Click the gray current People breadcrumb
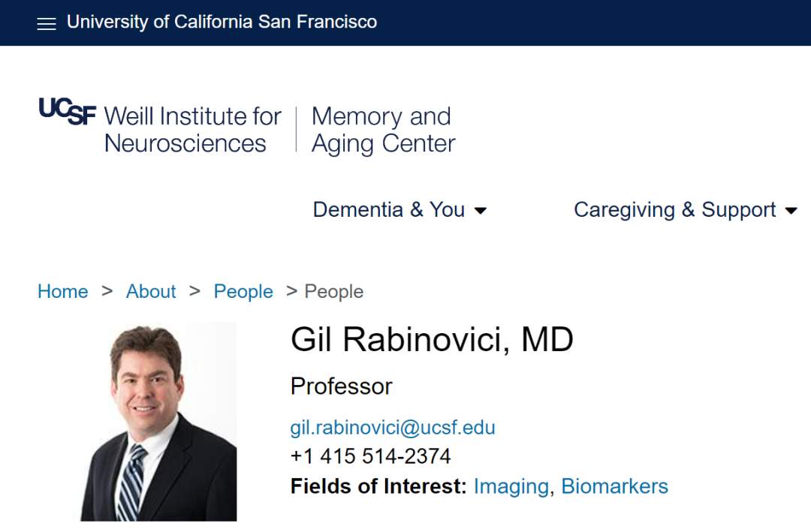The height and width of the screenshot is (532, 811). pyautogui.click(x=333, y=291)
